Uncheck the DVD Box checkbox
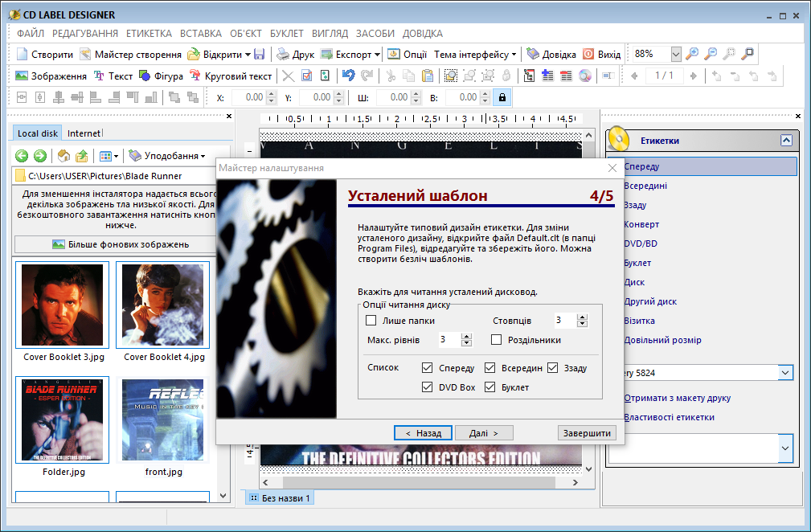This screenshot has height=532, width=811. click(x=428, y=387)
